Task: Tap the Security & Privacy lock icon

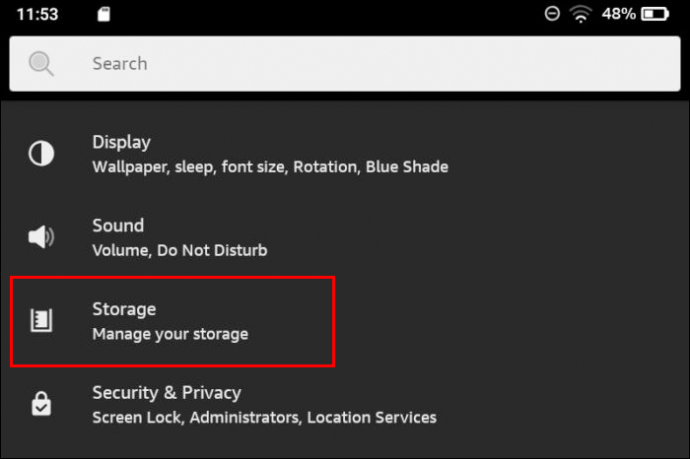Action: 41,404
